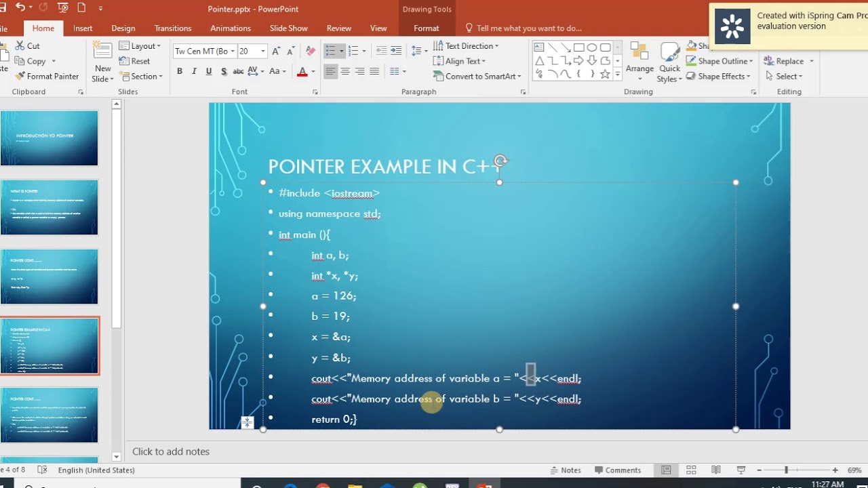The width and height of the screenshot is (868, 488).
Task: Open the Home tab
Action: (43, 28)
